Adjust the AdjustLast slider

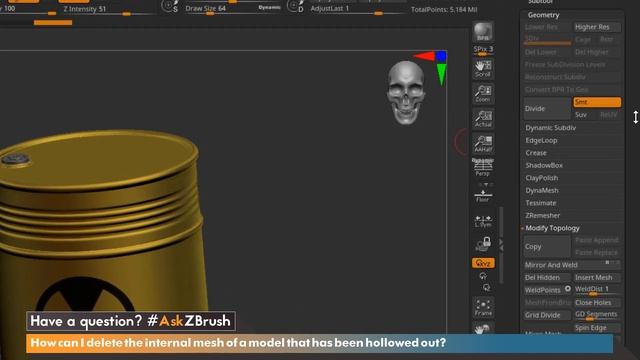pyautogui.click(x=357, y=10)
